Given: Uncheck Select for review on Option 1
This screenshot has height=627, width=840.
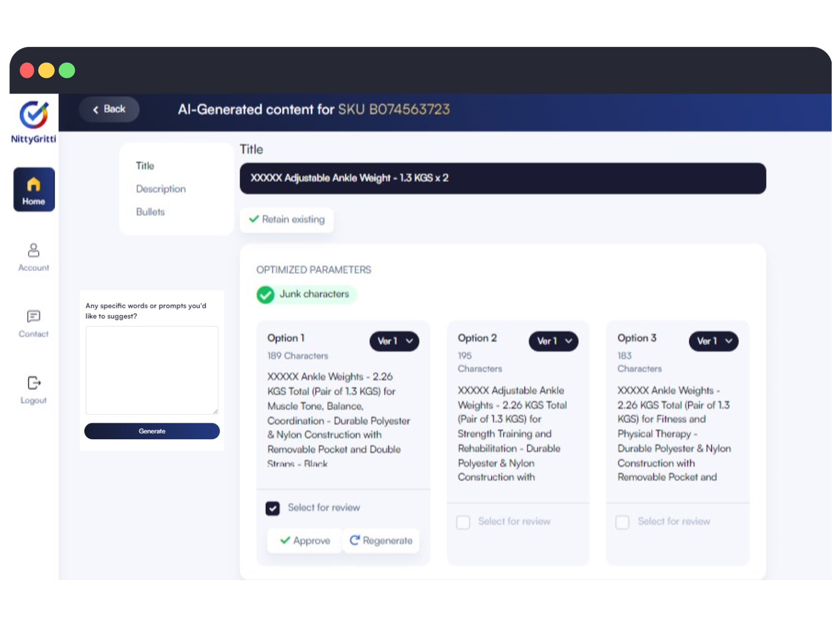Looking at the screenshot, I should pos(273,508).
